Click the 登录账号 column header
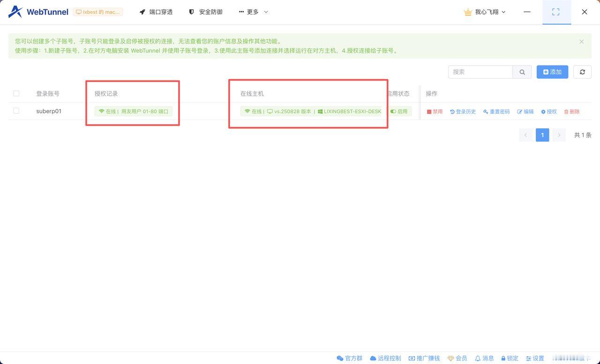Viewport: 600px width, 364px height. (x=48, y=94)
